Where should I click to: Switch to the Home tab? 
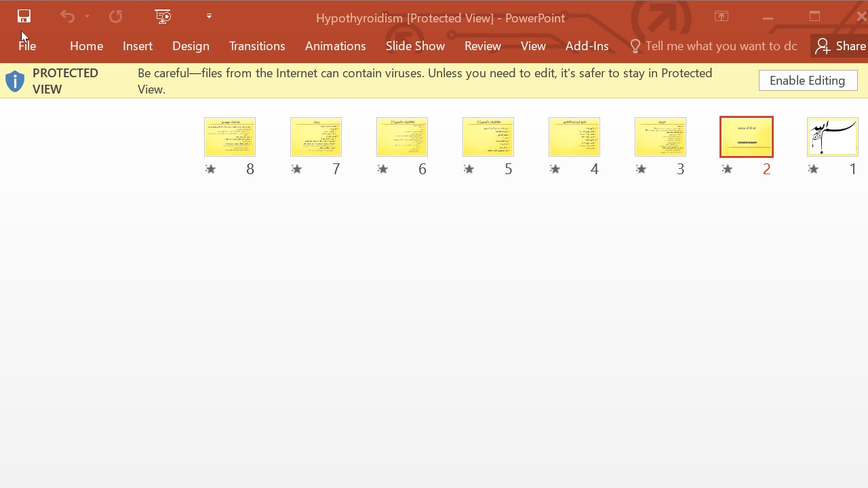point(86,46)
